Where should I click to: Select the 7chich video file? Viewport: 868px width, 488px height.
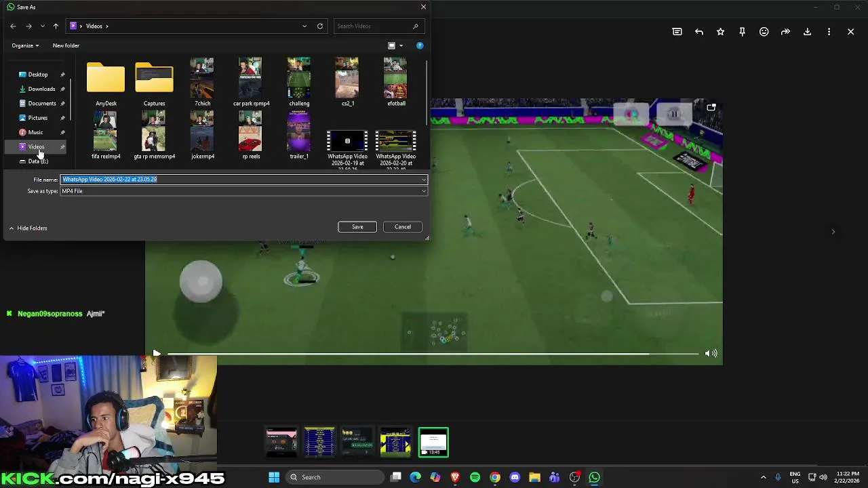pyautogui.click(x=202, y=82)
